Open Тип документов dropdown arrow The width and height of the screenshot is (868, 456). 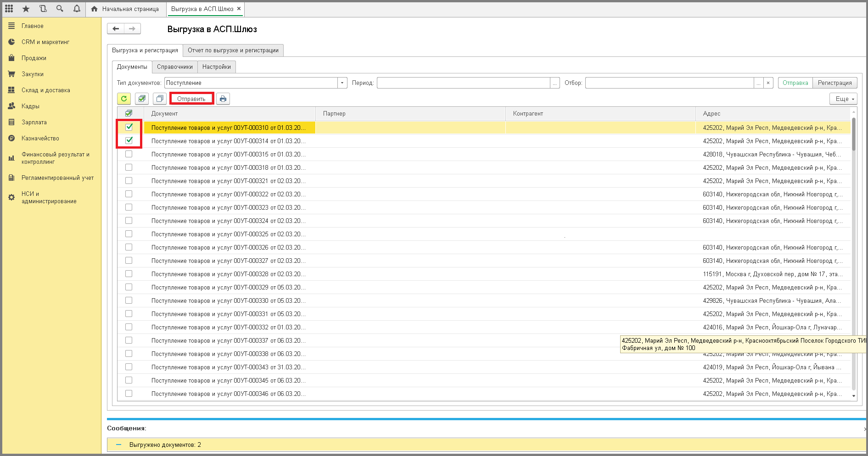click(x=342, y=83)
